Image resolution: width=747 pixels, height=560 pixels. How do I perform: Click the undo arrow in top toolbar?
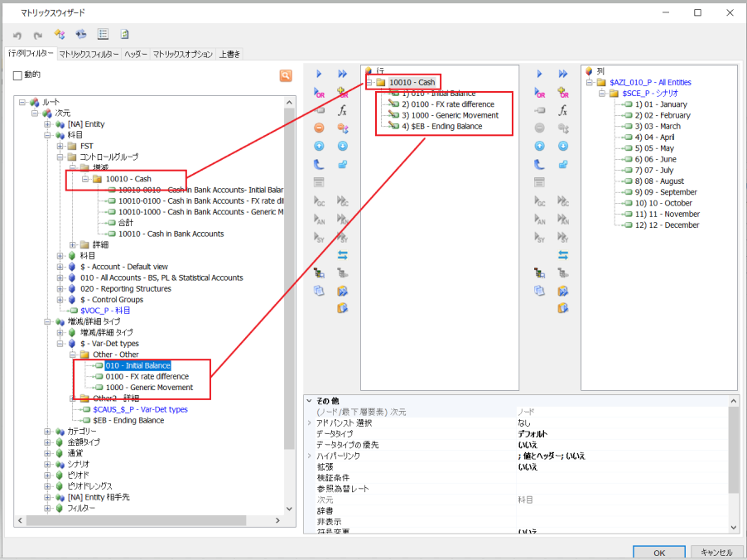coord(15,35)
